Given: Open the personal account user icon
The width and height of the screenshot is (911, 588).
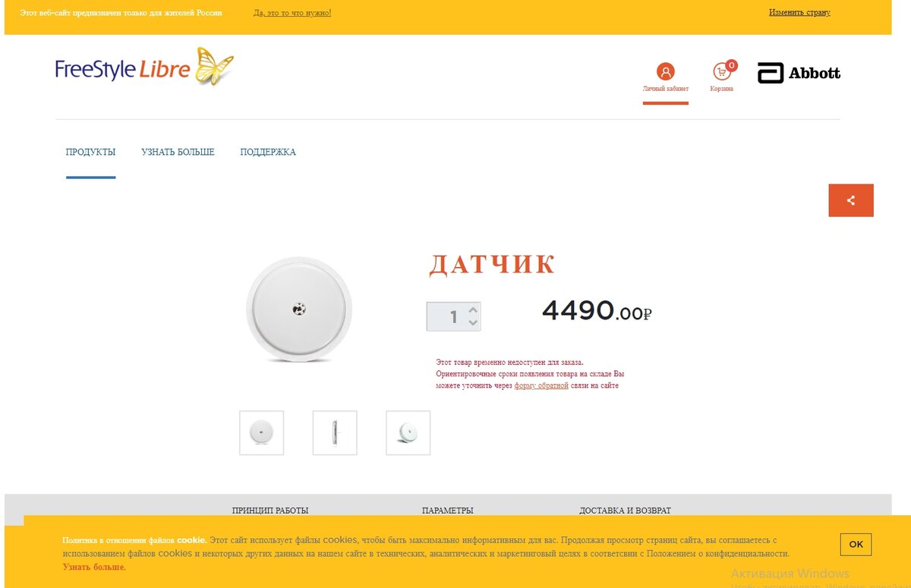Looking at the screenshot, I should click(665, 72).
